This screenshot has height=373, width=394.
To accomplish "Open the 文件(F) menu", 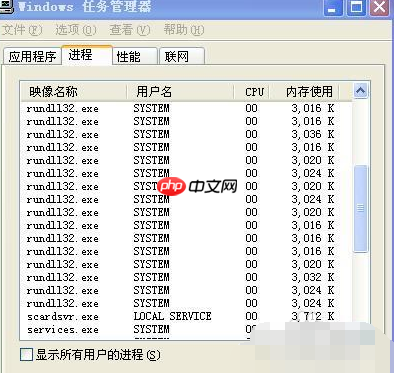I will (22, 30).
